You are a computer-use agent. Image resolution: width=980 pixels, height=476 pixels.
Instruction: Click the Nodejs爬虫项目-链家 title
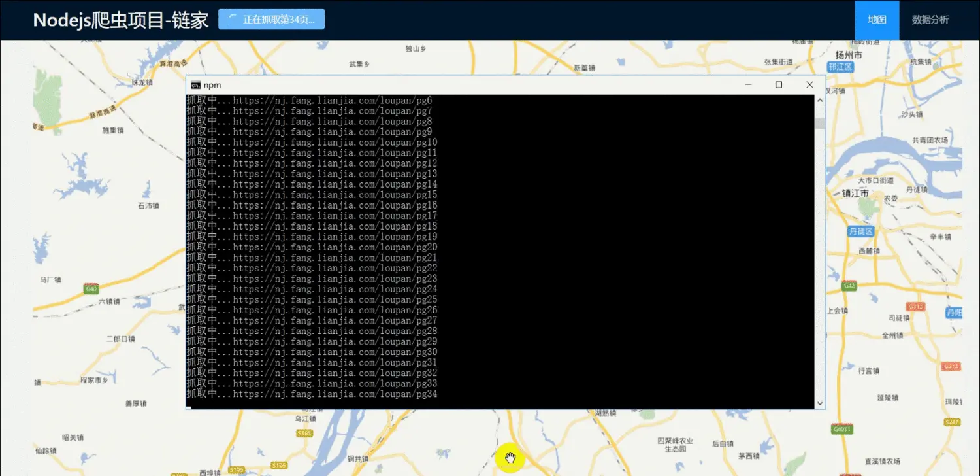click(121, 20)
